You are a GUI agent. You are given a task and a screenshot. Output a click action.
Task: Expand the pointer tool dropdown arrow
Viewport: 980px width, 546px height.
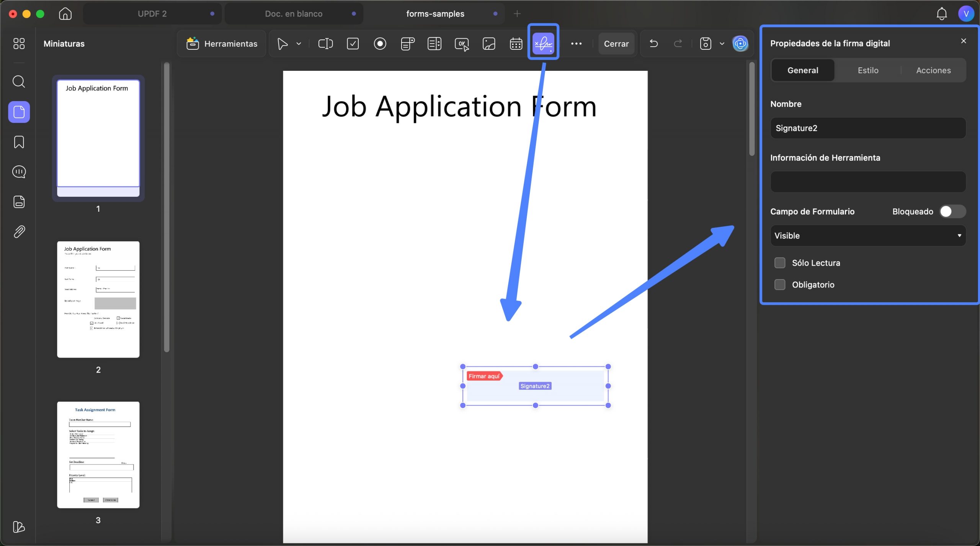299,44
